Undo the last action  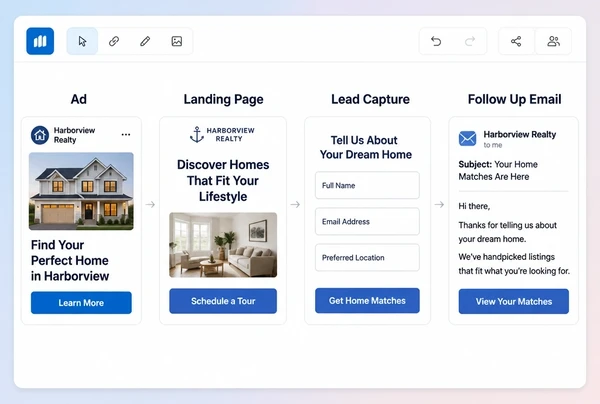[436, 41]
